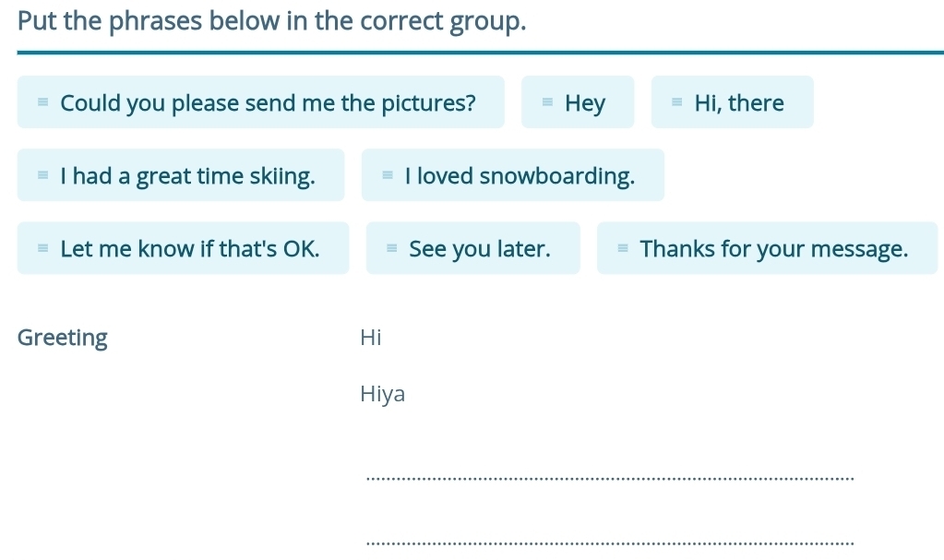The height and width of the screenshot is (560, 944).
Task: Select the phrase 'Could you please send me the pictures?'
Action: coord(269,102)
